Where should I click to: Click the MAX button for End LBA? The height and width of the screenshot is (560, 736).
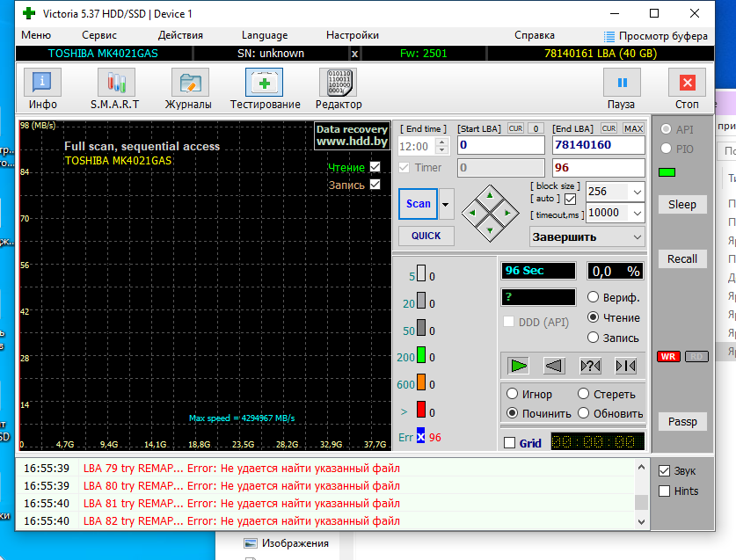pyautogui.click(x=633, y=128)
